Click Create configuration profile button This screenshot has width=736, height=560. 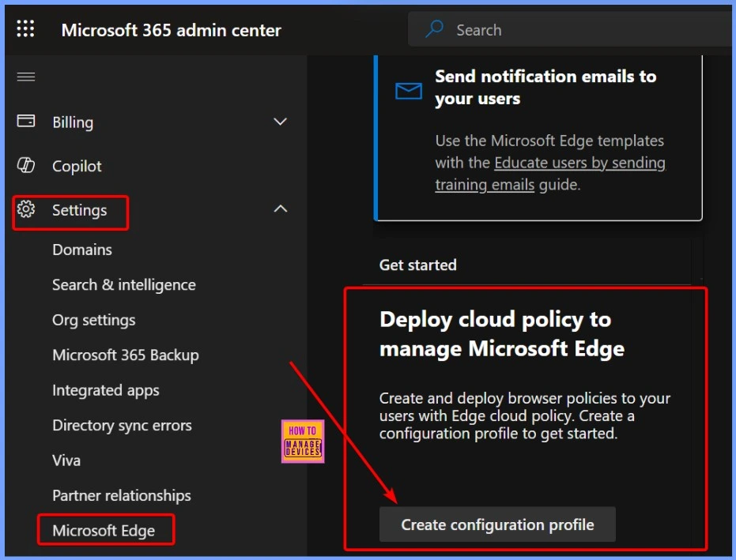(x=497, y=524)
